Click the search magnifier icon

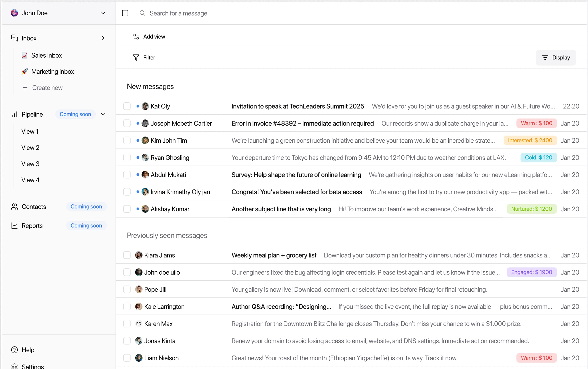[142, 13]
